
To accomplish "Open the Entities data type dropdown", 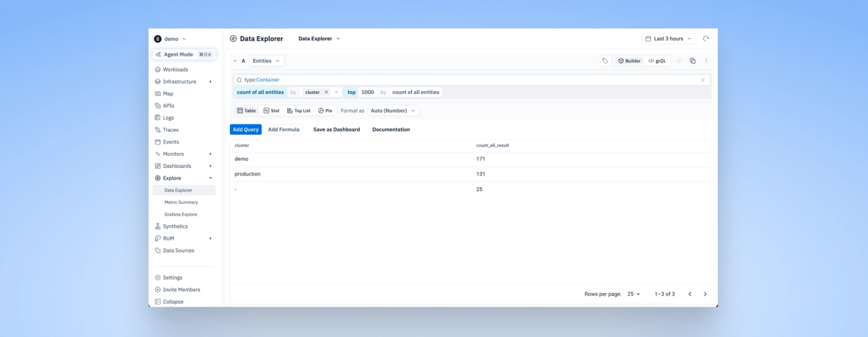I will pyautogui.click(x=267, y=61).
